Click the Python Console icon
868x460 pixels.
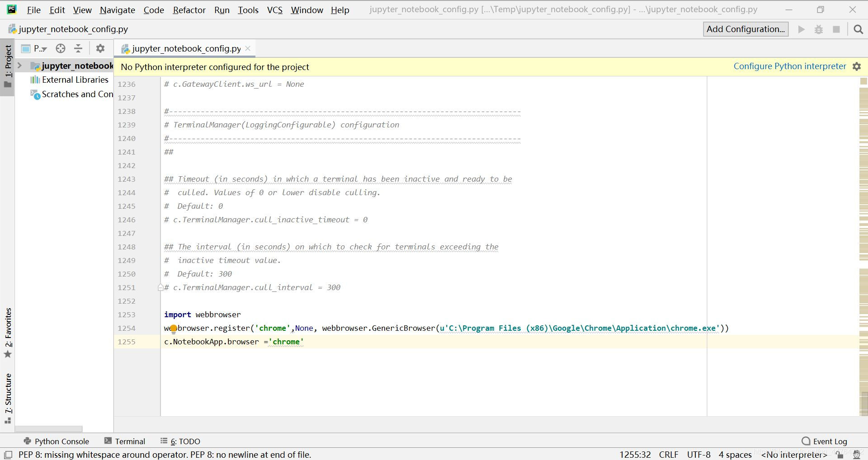coord(28,441)
